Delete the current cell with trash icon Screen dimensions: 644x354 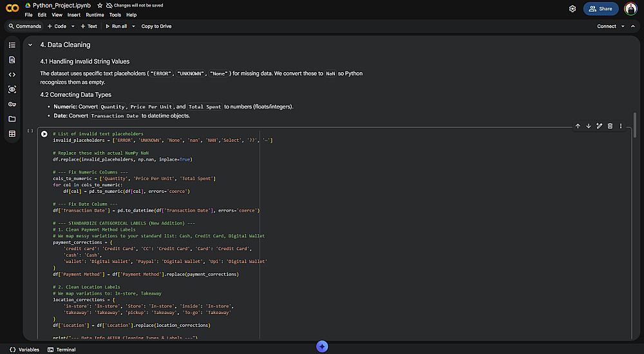pyautogui.click(x=610, y=126)
